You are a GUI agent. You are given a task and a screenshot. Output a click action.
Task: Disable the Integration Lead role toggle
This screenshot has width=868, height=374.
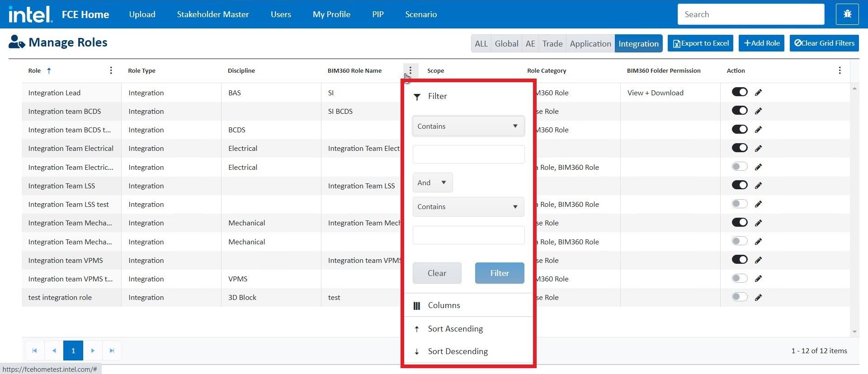(739, 92)
